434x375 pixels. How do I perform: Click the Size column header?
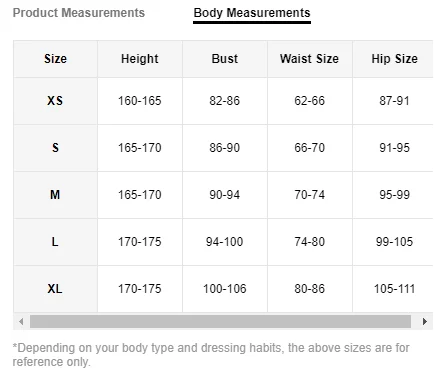(x=55, y=59)
